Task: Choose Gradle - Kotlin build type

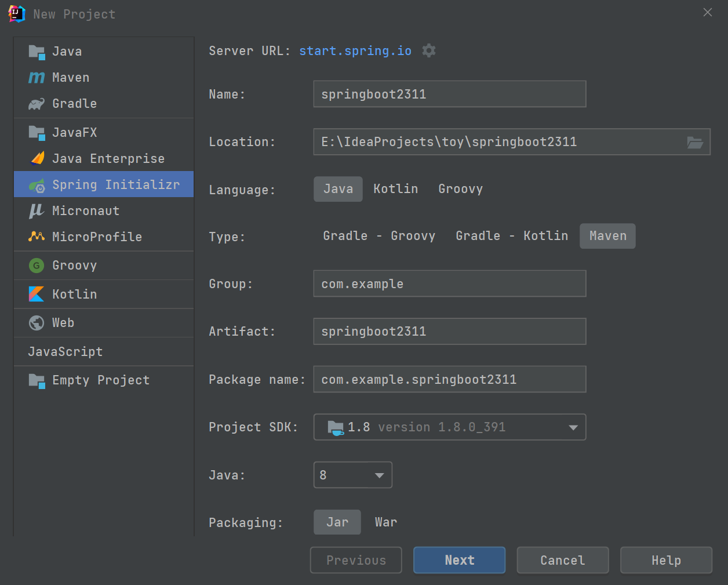Action: [x=512, y=236]
